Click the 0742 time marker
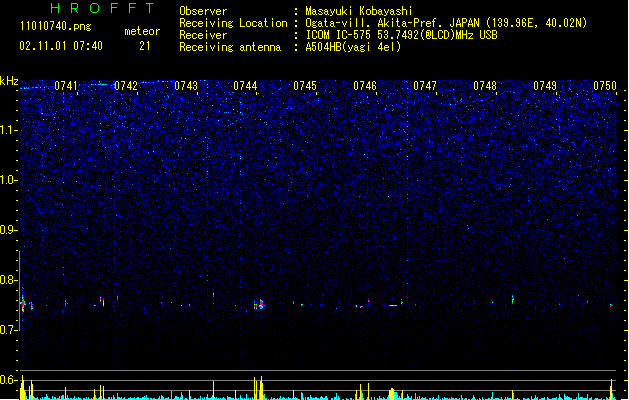The image size is (629, 400). [x=126, y=86]
